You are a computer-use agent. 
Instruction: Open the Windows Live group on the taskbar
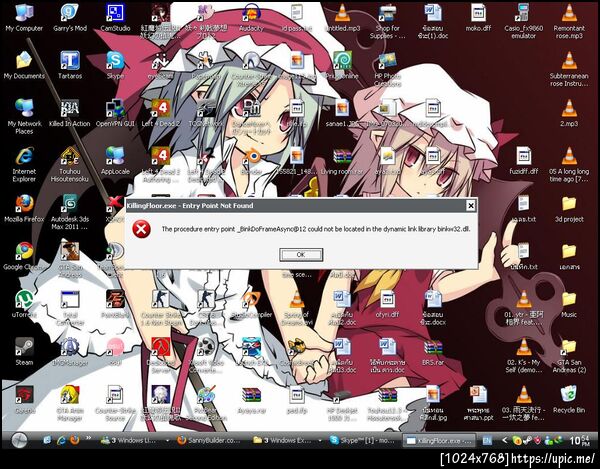pyautogui.click(x=134, y=441)
